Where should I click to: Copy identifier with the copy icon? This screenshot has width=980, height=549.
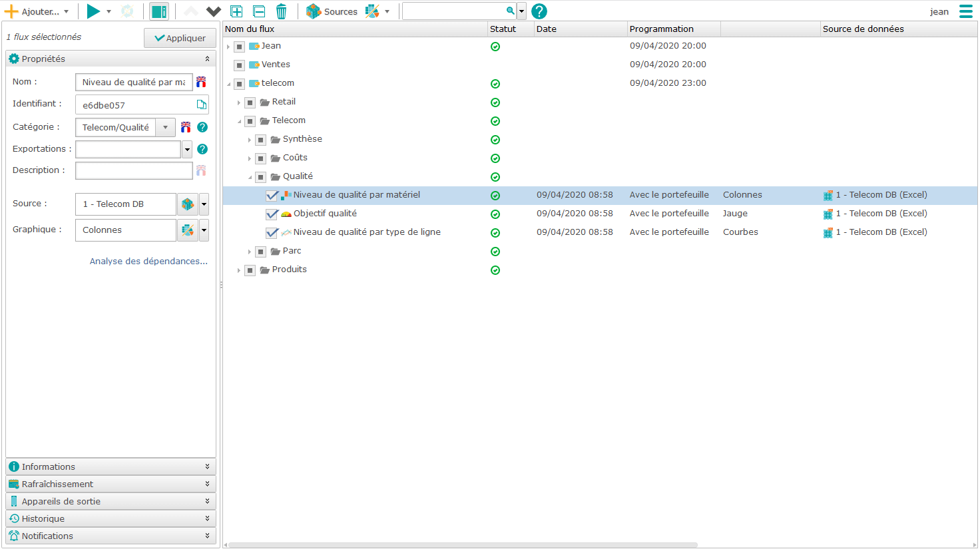[x=201, y=104]
